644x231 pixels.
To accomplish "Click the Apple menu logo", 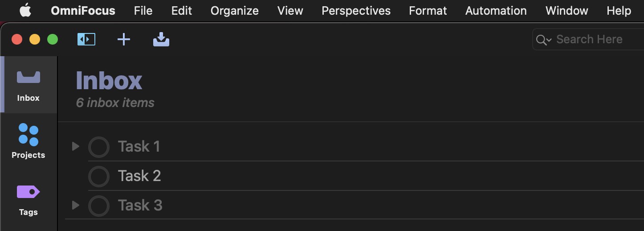I will [25, 11].
